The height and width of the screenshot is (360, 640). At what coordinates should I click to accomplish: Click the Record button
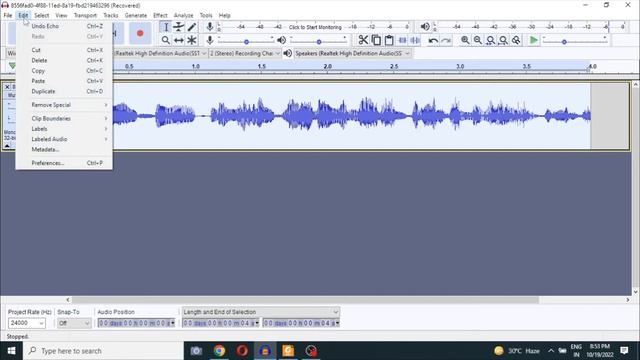pos(140,33)
